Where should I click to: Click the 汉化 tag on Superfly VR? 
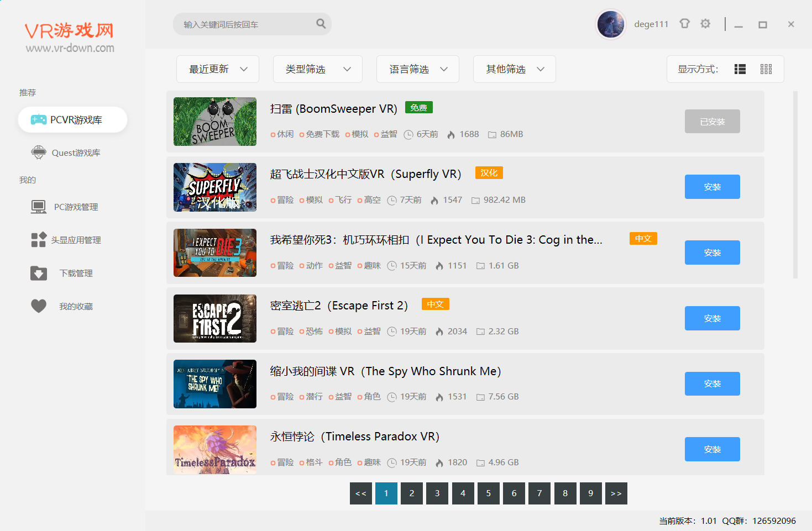coord(489,173)
